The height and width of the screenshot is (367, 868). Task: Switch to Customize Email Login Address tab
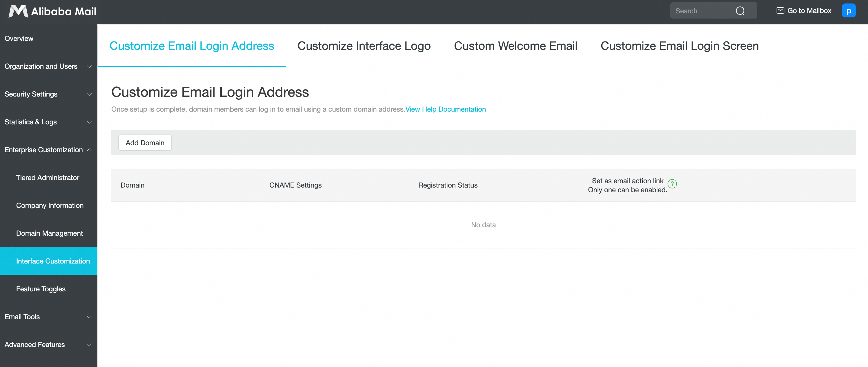(x=192, y=46)
